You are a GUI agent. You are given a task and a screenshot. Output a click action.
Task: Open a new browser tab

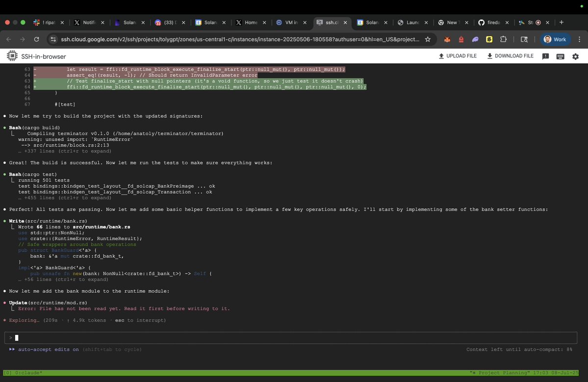pyautogui.click(x=562, y=23)
